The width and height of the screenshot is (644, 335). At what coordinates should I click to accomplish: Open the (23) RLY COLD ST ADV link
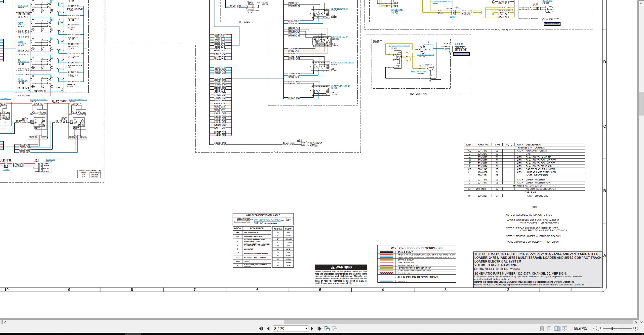(22, 80)
